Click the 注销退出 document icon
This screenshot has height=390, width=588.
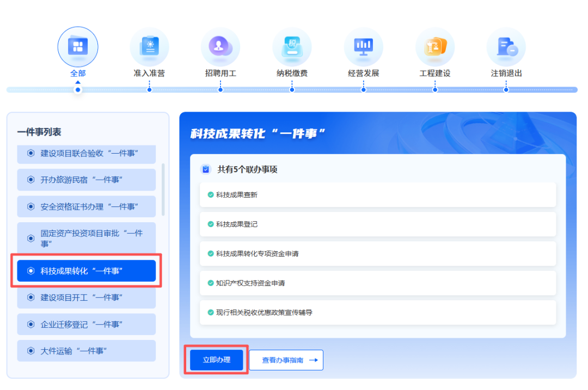click(x=506, y=47)
